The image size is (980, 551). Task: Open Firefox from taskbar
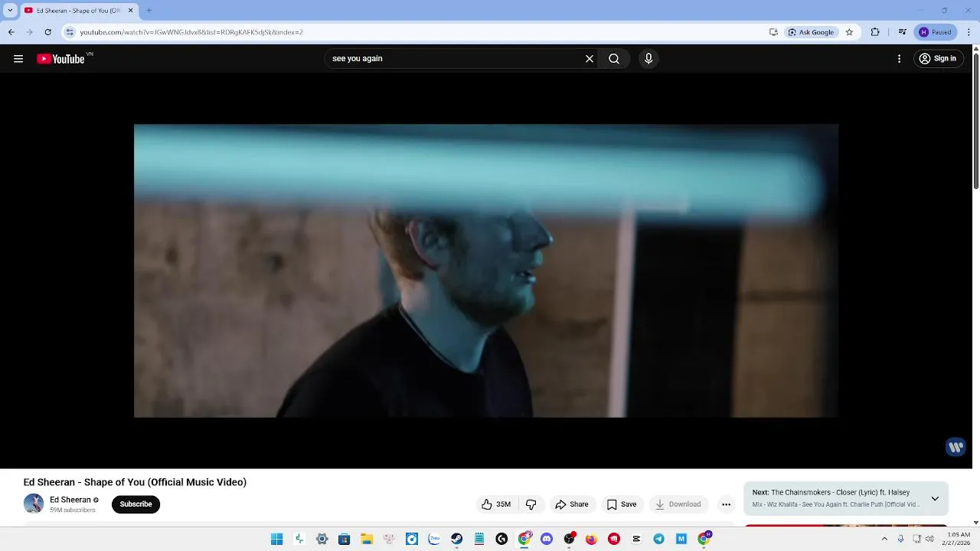(x=591, y=539)
